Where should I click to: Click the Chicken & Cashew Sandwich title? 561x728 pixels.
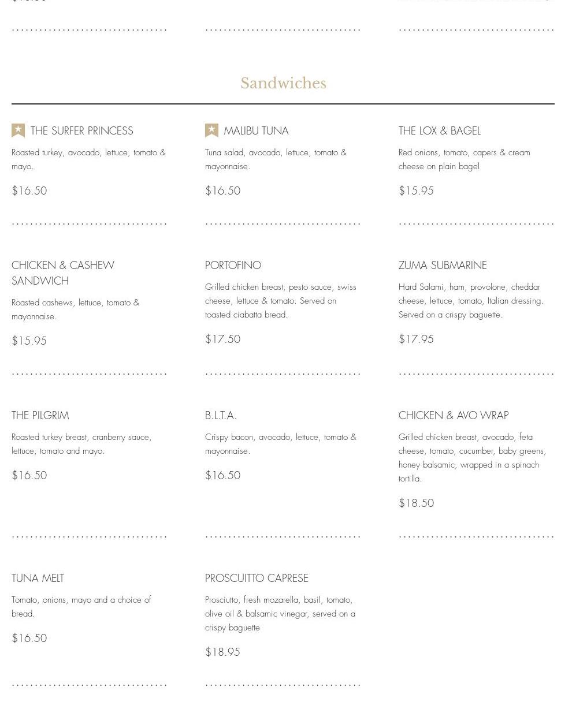click(63, 273)
